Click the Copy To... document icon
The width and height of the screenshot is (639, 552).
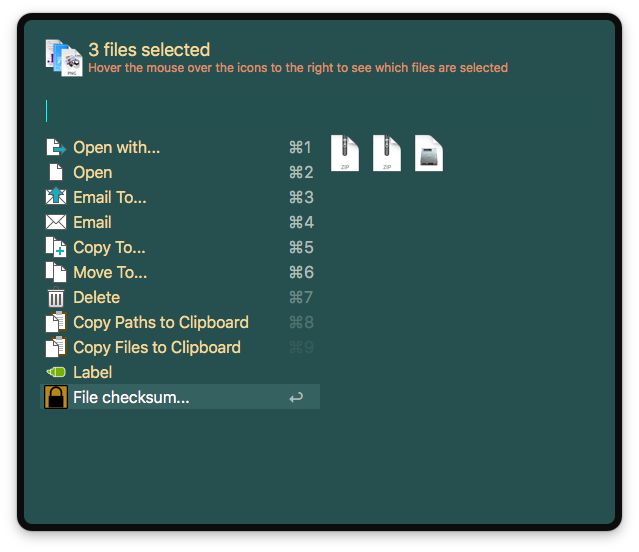point(56,248)
